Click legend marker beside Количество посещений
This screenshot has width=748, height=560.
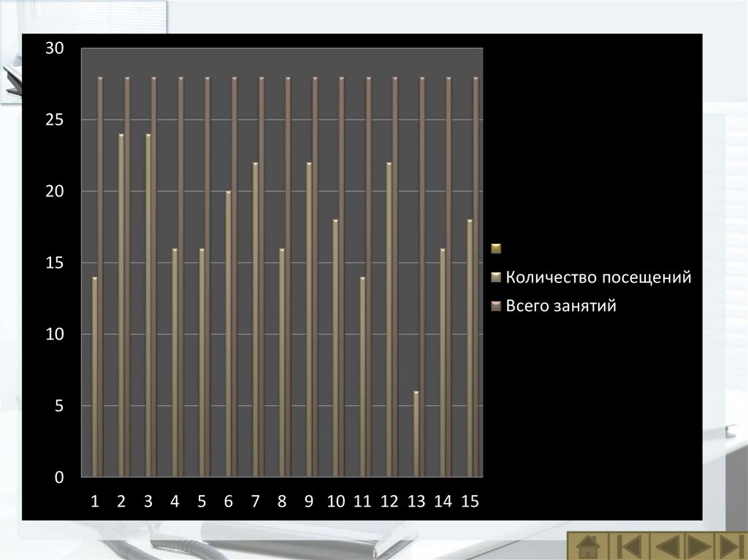(x=496, y=277)
